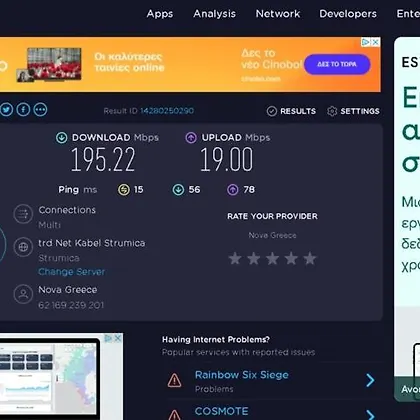This screenshot has width=420, height=420.
Task: Open more sharing options ellipsis icon
Action: [x=40, y=109]
